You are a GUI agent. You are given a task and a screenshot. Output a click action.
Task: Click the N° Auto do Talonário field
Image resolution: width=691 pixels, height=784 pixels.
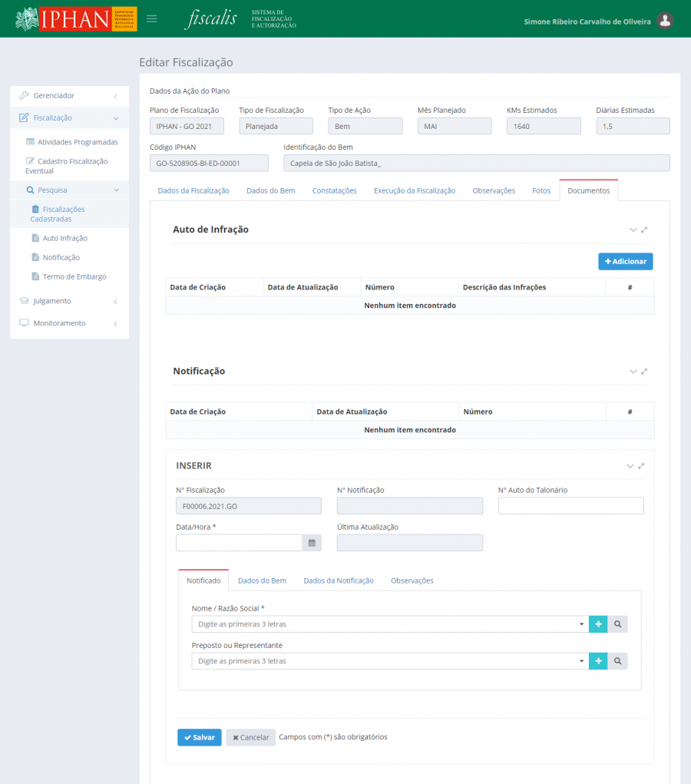point(570,506)
